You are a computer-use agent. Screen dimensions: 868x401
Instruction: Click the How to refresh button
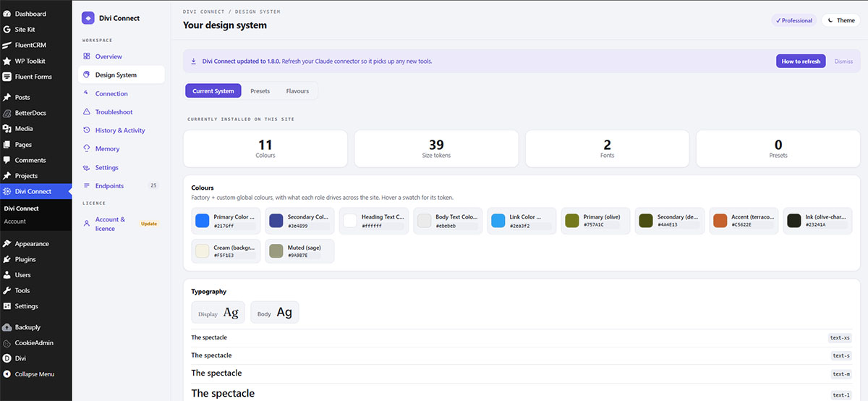[x=801, y=62]
